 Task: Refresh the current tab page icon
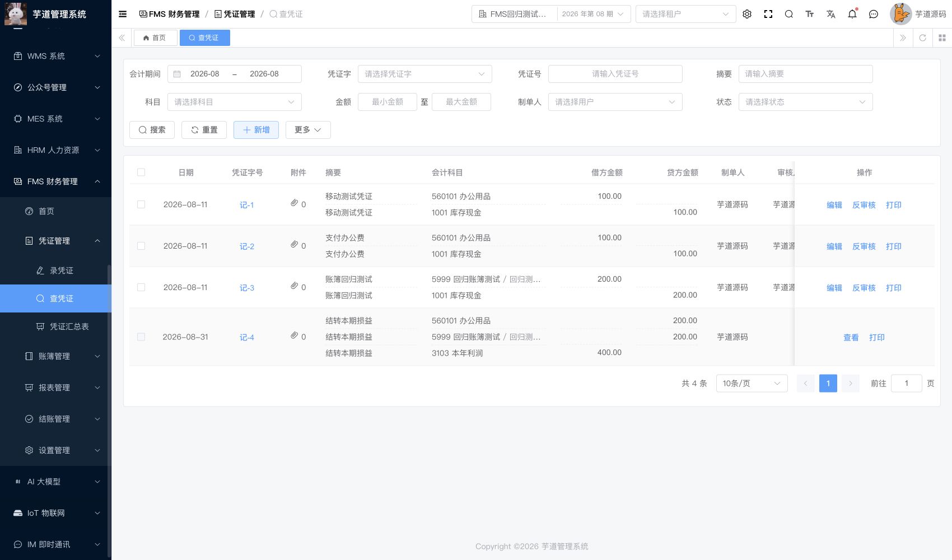923,38
